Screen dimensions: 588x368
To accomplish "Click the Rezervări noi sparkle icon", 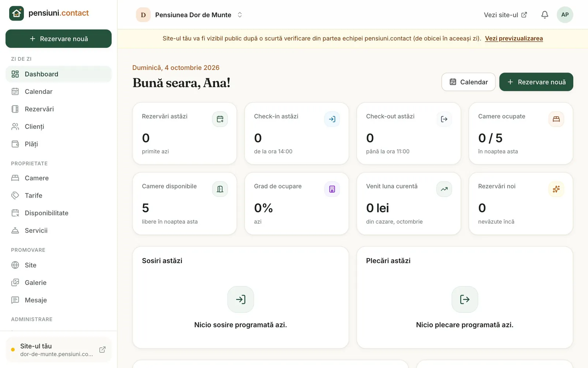I will click(556, 189).
